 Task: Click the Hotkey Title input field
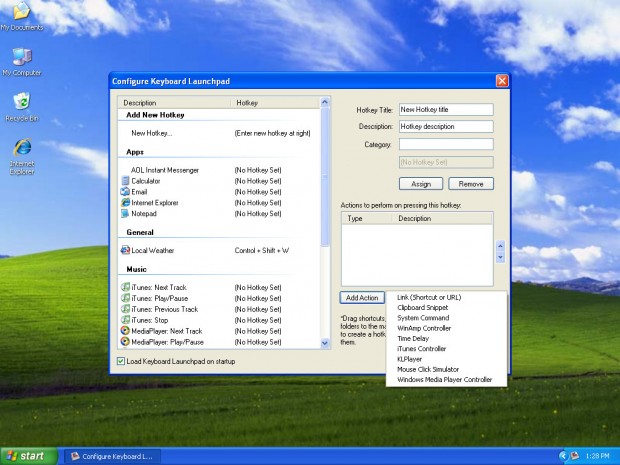(x=446, y=110)
